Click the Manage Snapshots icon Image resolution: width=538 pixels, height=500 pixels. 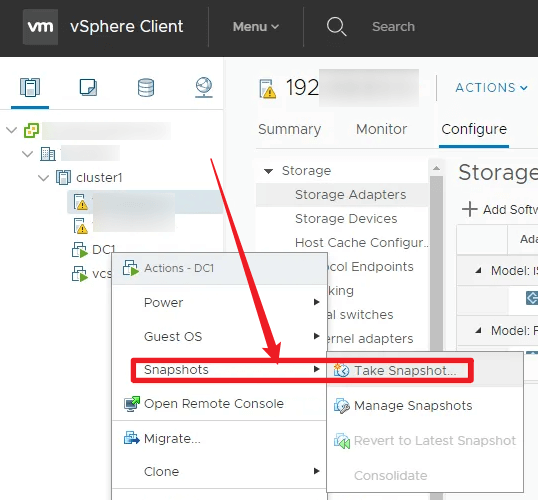(x=341, y=406)
